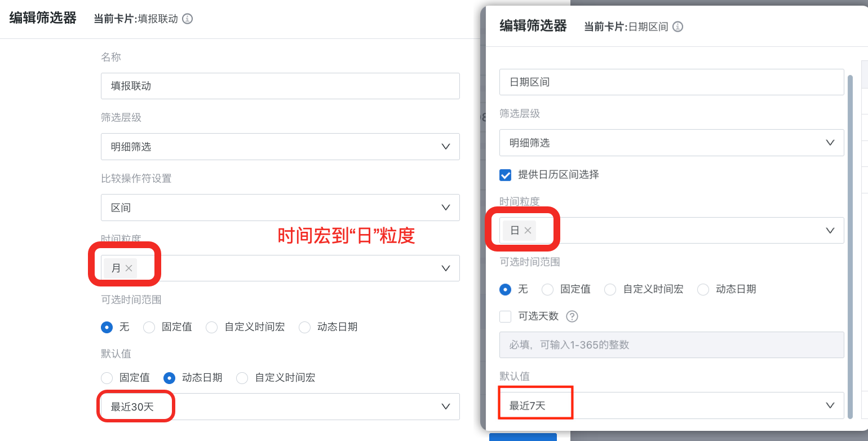Click info icon beside 填报联动 card title
This screenshot has height=441, width=868.
tap(188, 19)
